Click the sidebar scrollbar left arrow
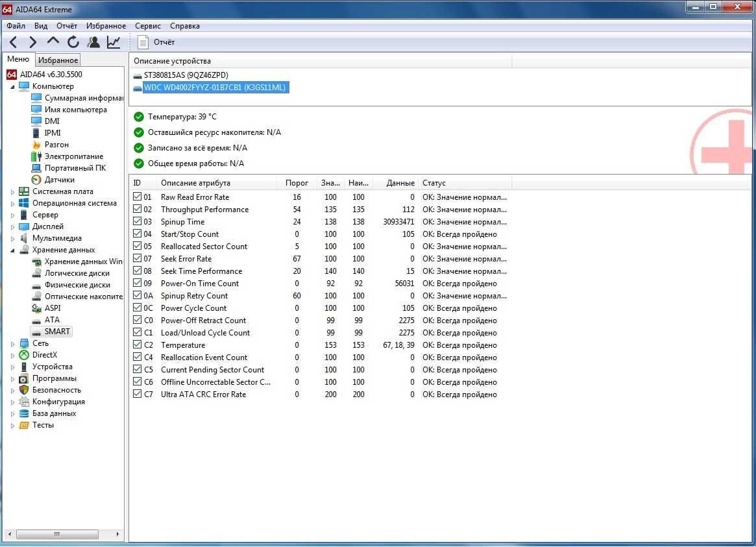Screen dimensions: 756x547 click(10, 534)
